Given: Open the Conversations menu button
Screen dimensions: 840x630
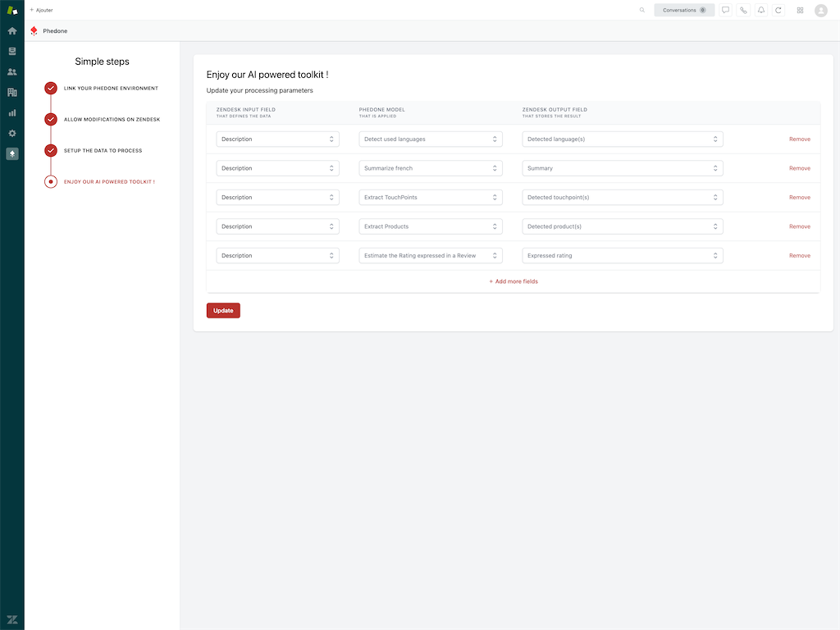Looking at the screenshot, I should click(x=684, y=10).
